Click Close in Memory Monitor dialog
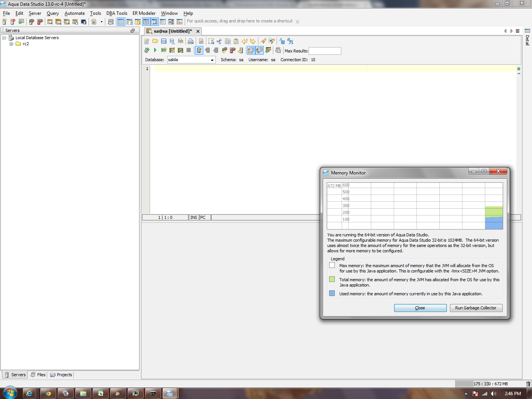The width and height of the screenshot is (532, 399). pos(420,308)
